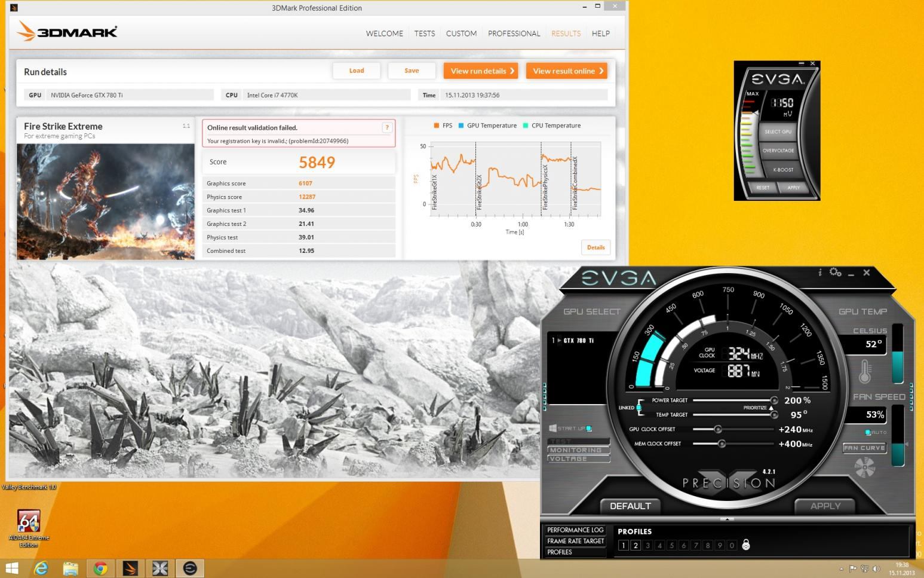Click the APPLY button in Precision X

825,506
